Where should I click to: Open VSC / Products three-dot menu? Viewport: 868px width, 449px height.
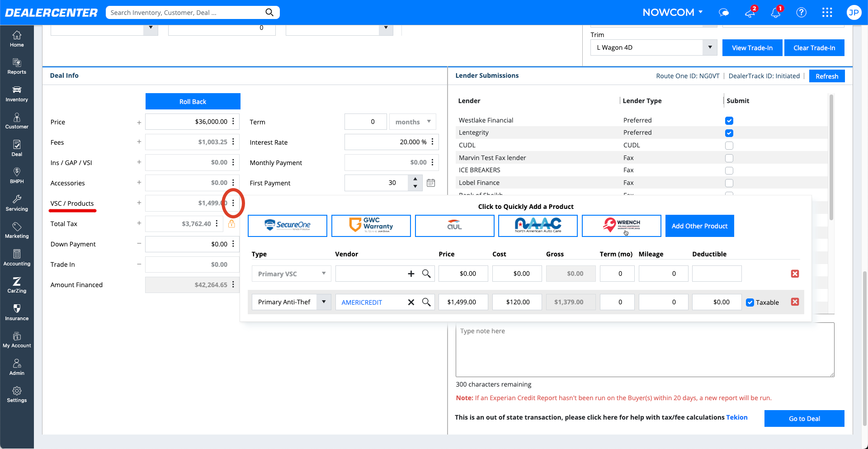click(233, 203)
